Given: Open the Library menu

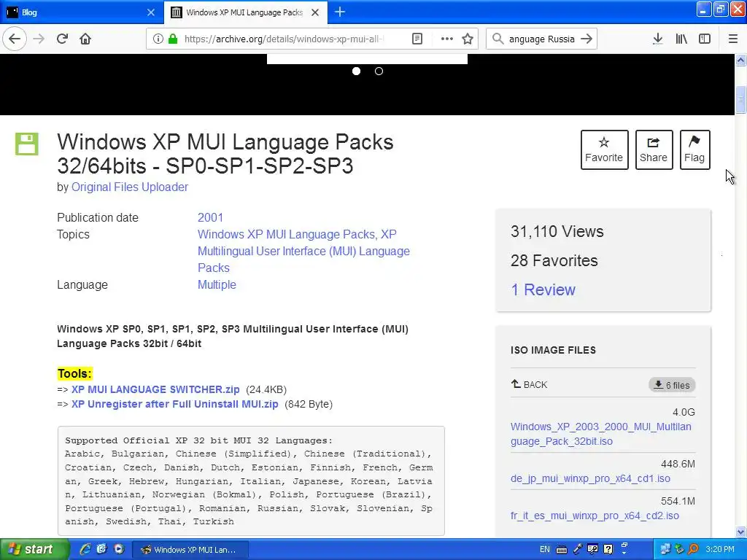Looking at the screenshot, I should pyautogui.click(x=681, y=39).
